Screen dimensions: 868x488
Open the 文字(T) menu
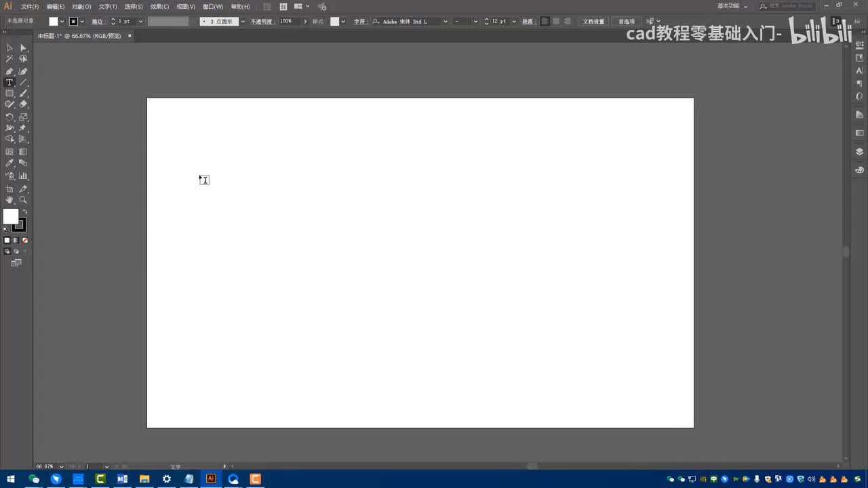pyautogui.click(x=108, y=7)
